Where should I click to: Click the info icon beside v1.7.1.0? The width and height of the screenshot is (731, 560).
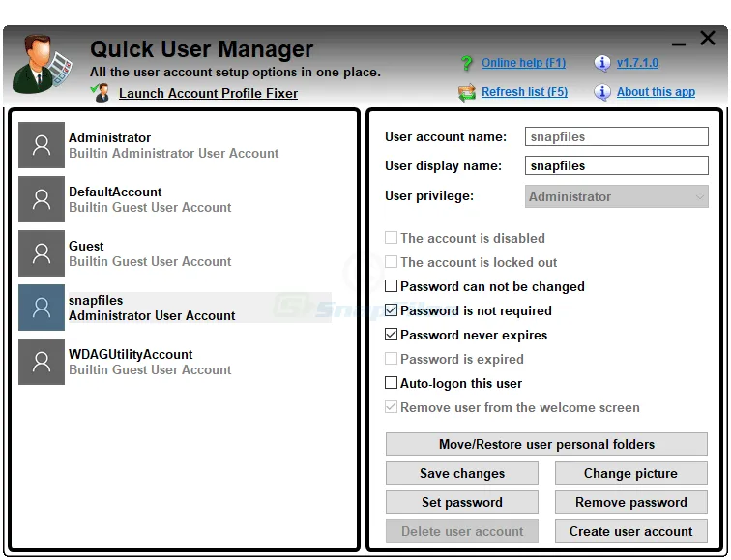click(601, 63)
